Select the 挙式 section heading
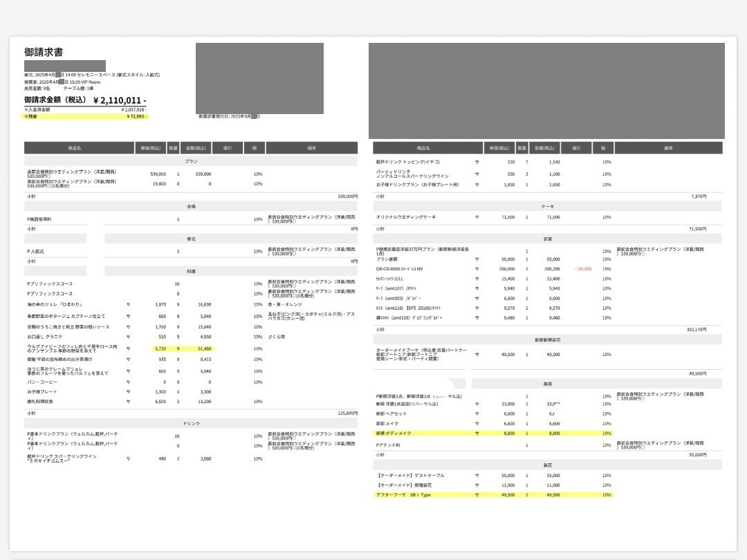This screenshot has height=560, width=747. [x=191, y=239]
